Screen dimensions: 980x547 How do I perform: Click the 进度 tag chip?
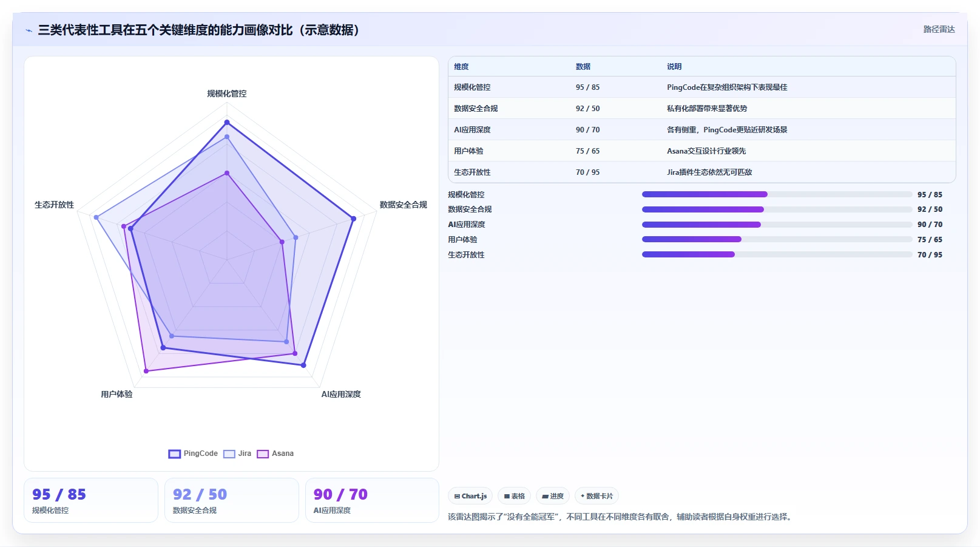coord(553,496)
